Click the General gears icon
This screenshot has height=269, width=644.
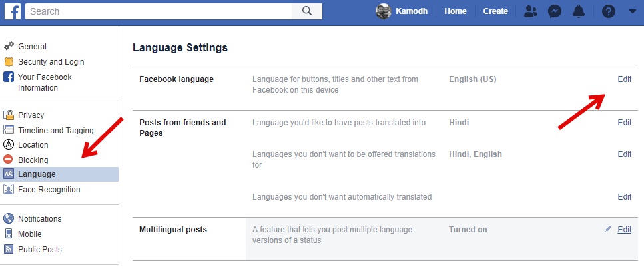[x=9, y=46]
